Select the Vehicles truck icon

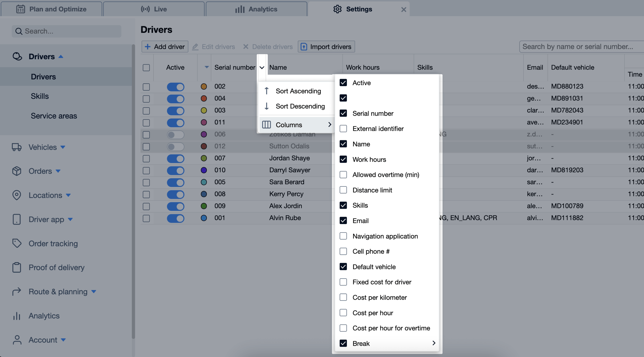16,147
